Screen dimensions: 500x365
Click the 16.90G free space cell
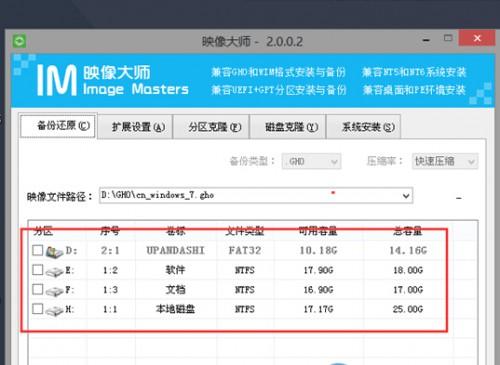[318, 290]
